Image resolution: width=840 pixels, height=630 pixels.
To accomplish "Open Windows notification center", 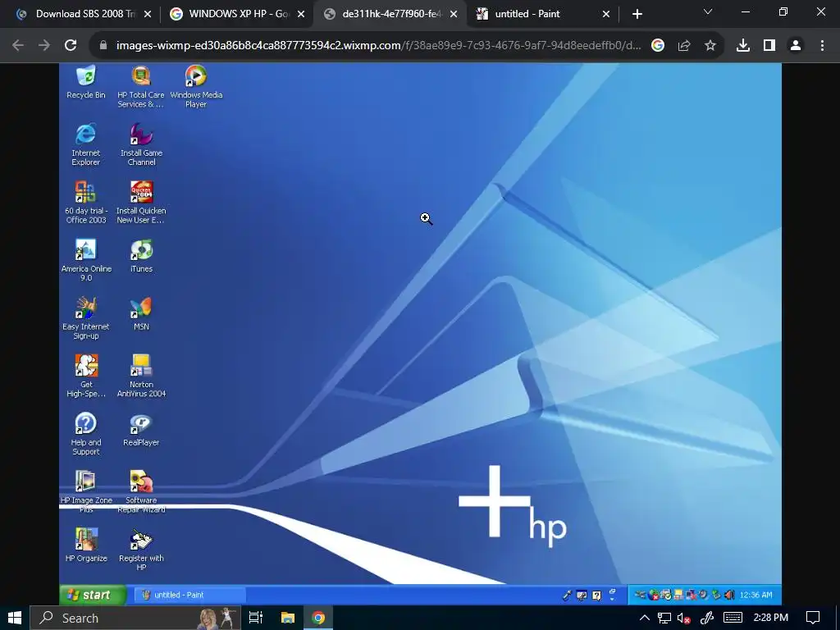I will (x=813, y=618).
